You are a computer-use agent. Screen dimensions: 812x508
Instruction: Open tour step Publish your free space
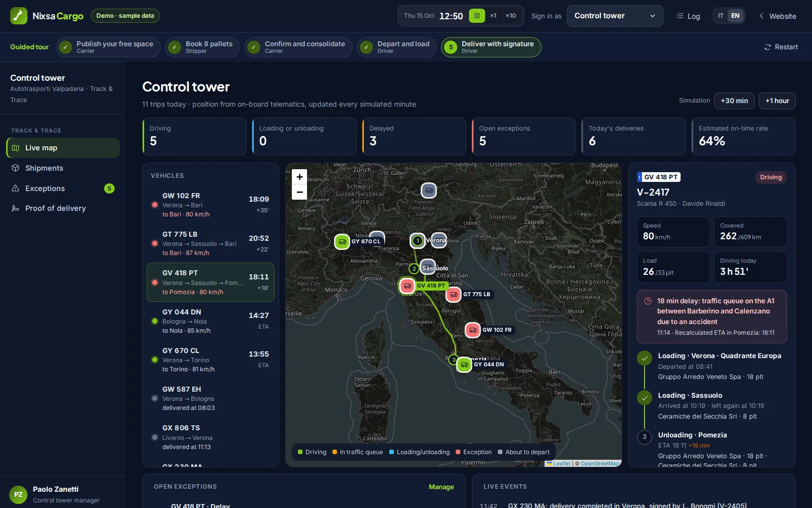pos(108,47)
